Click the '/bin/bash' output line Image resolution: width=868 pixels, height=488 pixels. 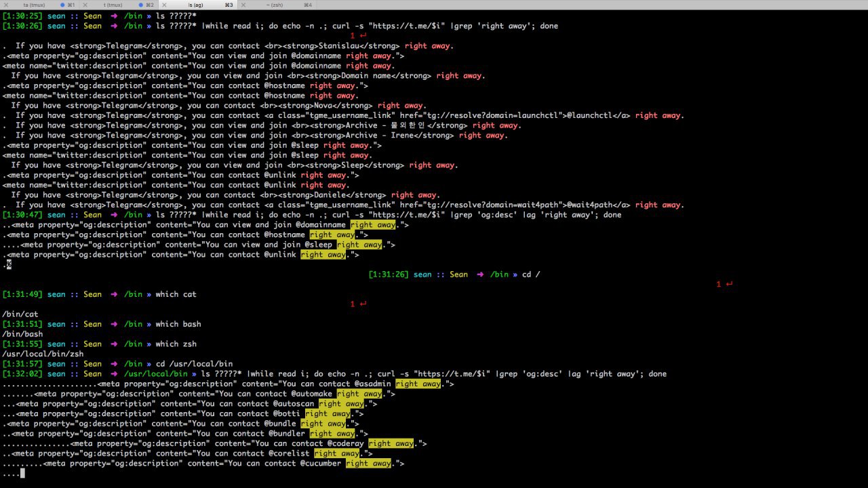coord(22,334)
